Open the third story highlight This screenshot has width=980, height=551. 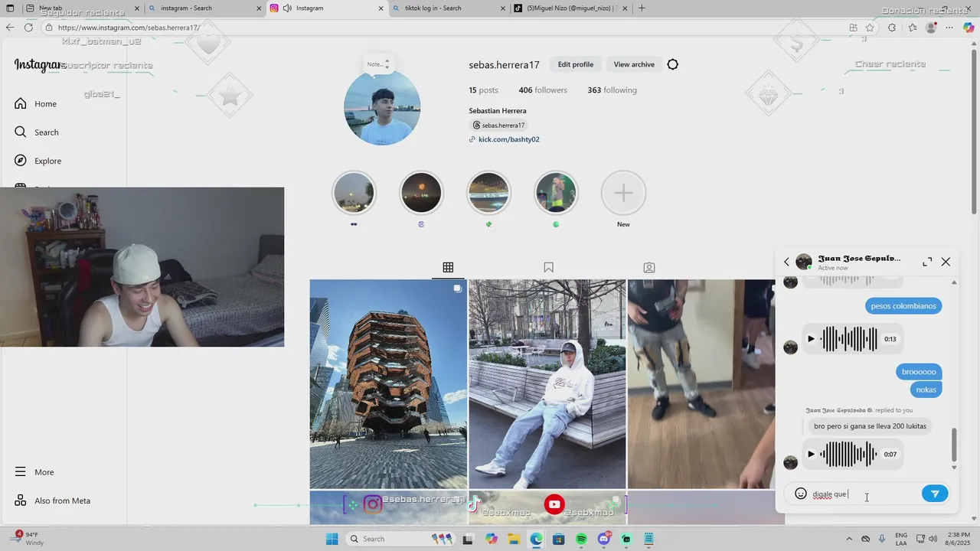coord(488,193)
